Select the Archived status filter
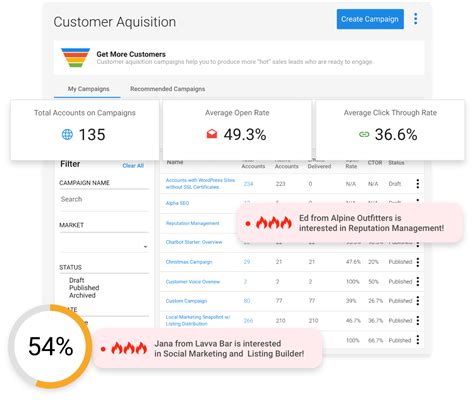474x400 pixels. pyautogui.click(x=82, y=295)
